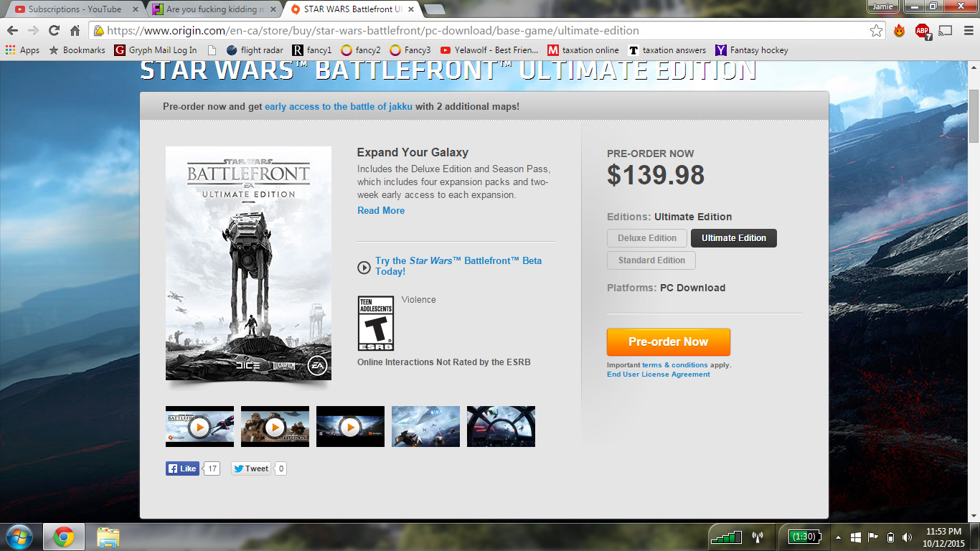Open the Apps shortcut in bookmarks bar
This screenshot has height=551, width=980.
(x=22, y=50)
